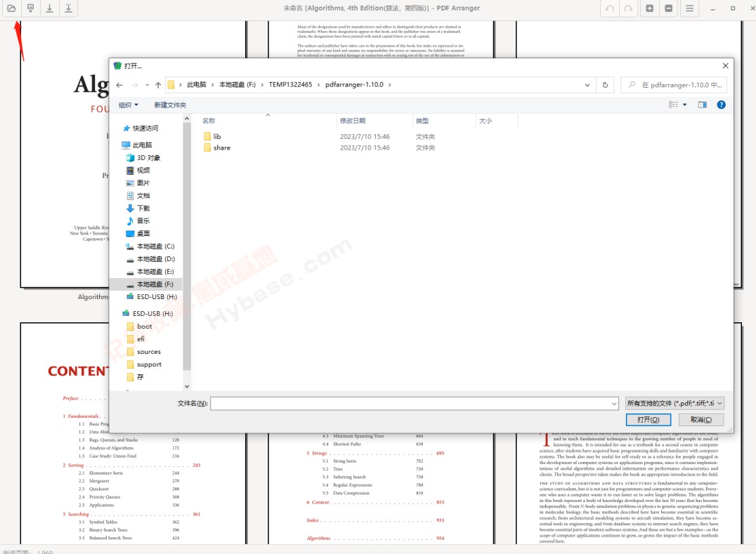Select 此电脑 in the navigation tree

tap(137, 145)
